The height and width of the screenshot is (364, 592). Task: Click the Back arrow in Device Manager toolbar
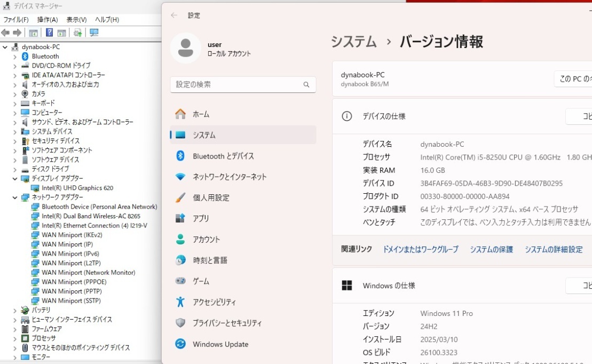tap(5, 33)
